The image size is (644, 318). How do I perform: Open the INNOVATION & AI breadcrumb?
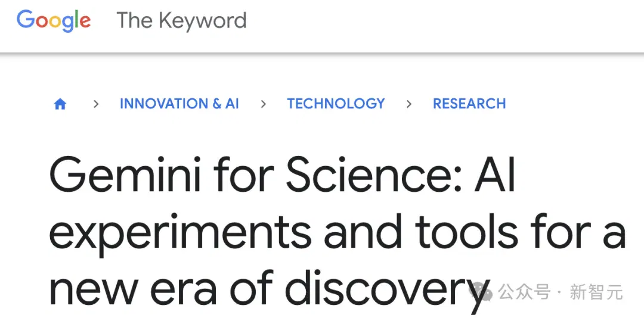coord(179,104)
